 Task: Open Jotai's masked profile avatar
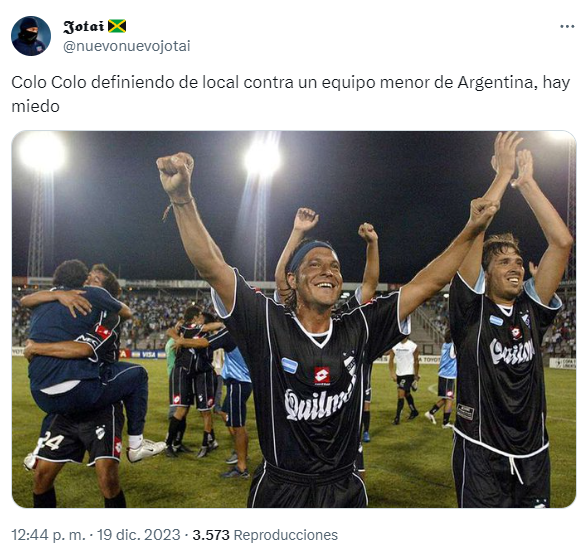(31, 36)
